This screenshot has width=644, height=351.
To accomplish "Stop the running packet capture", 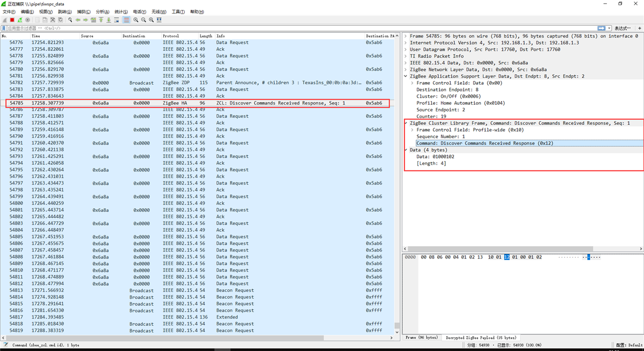I will 12,20.
